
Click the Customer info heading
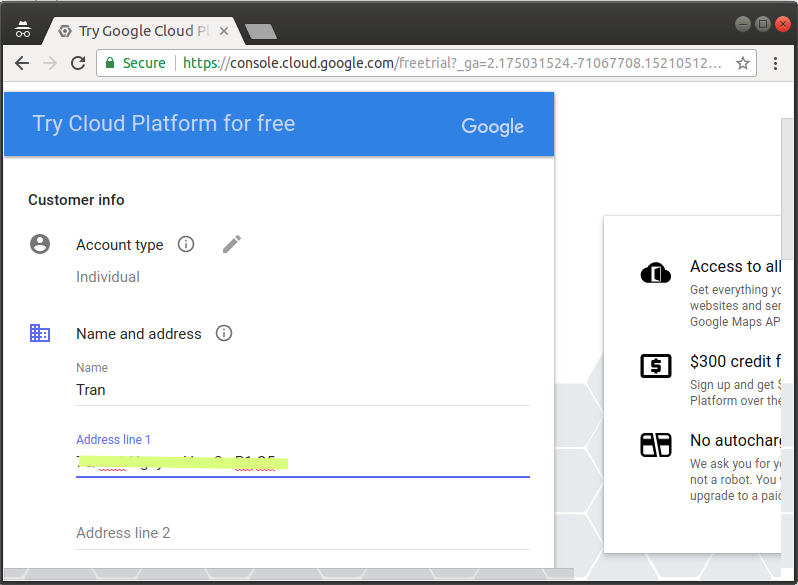coord(76,200)
